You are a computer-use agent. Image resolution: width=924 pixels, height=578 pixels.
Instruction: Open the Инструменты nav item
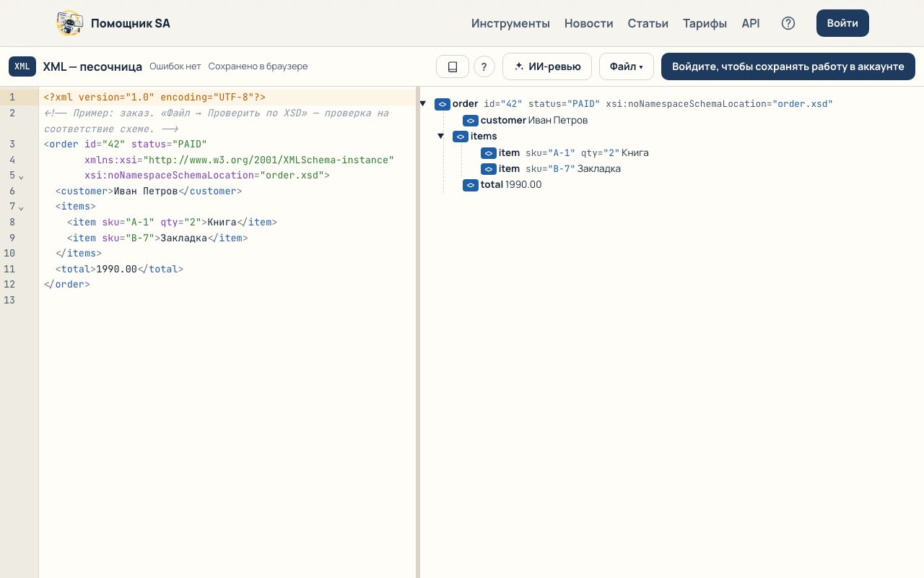510,23
